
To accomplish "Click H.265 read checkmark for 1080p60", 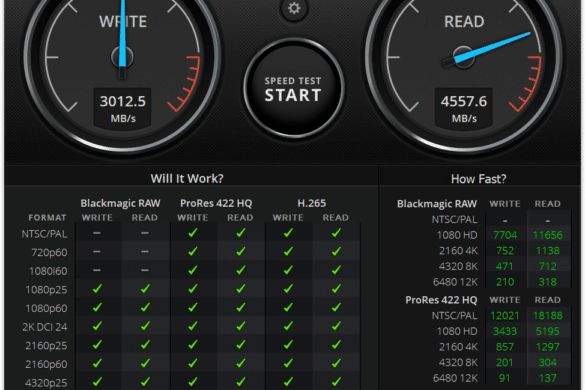I will click(336, 307).
